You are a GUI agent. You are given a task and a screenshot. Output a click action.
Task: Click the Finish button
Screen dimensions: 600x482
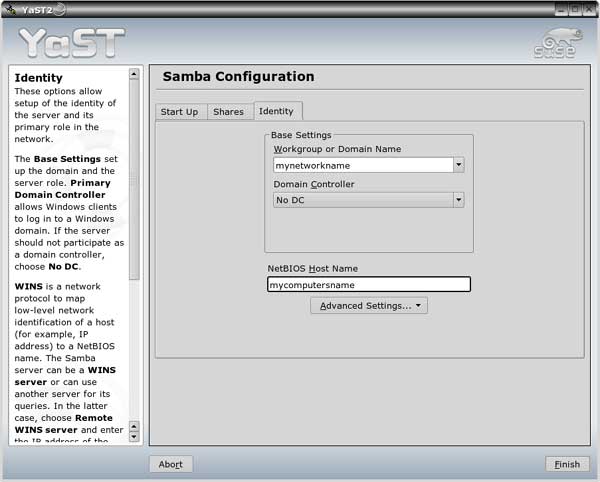[567, 464]
